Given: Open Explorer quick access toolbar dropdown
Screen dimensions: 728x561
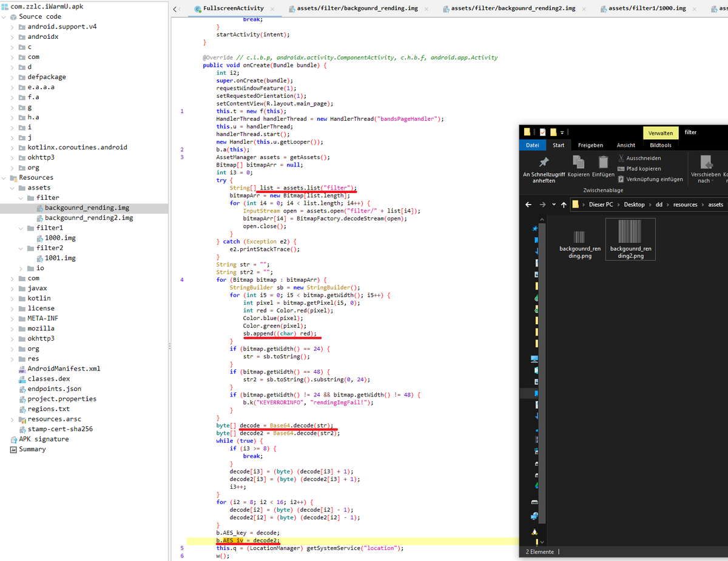Looking at the screenshot, I should pyautogui.click(x=562, y=132).
